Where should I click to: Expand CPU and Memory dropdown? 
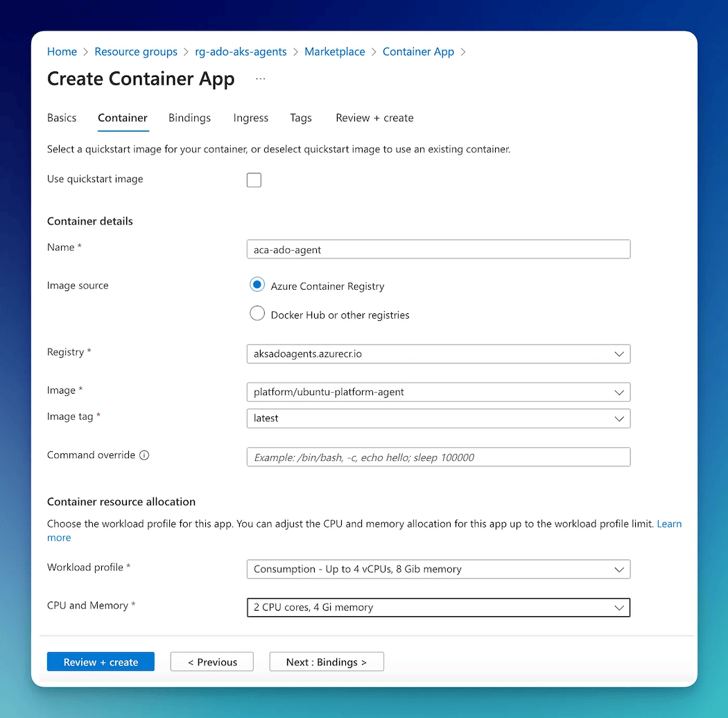click(x=438, y=607)
